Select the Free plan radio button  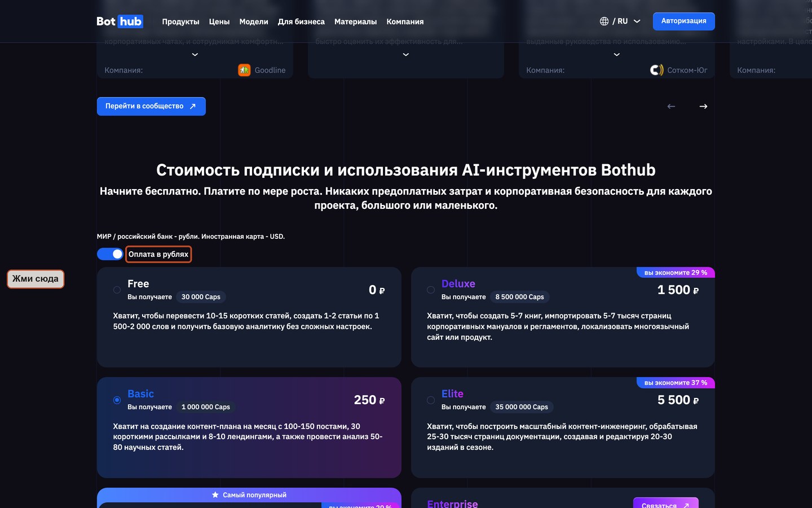(117, 290)
